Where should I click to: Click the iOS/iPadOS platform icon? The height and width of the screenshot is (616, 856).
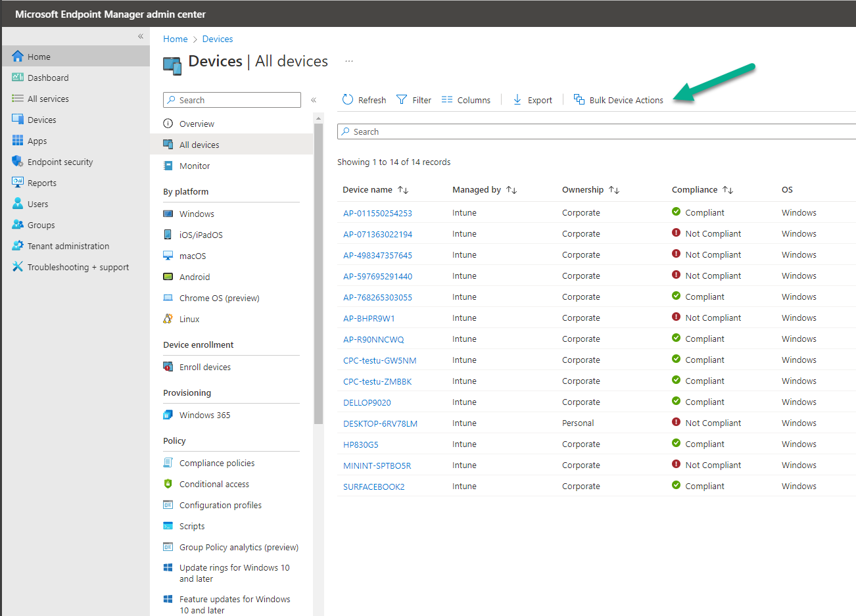[168, 235]
